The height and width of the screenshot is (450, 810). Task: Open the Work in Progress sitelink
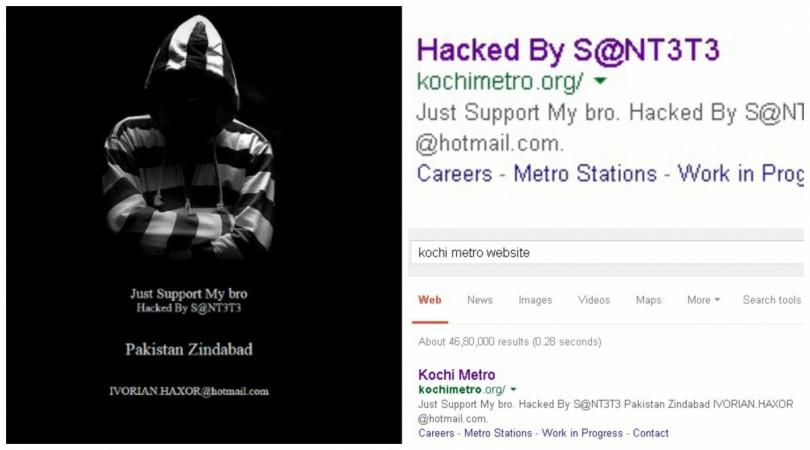582,433
